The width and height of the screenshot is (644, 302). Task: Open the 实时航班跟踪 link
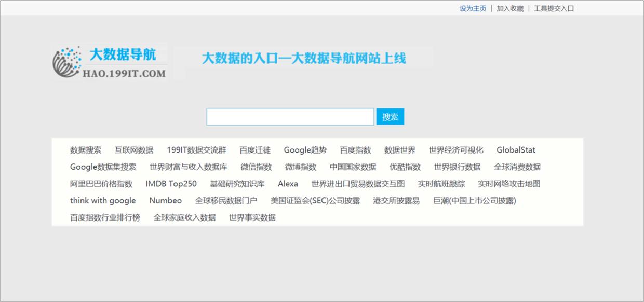tap(440, 184)
